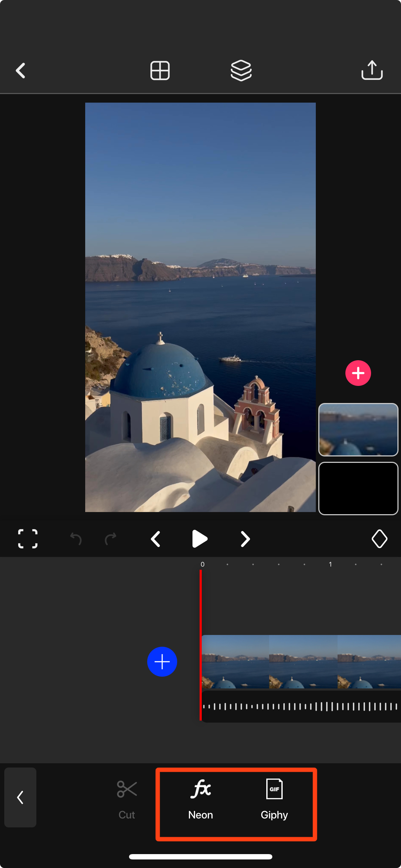
Task: Tap the timeline ruler 0 mark
Action: (202, 564)
